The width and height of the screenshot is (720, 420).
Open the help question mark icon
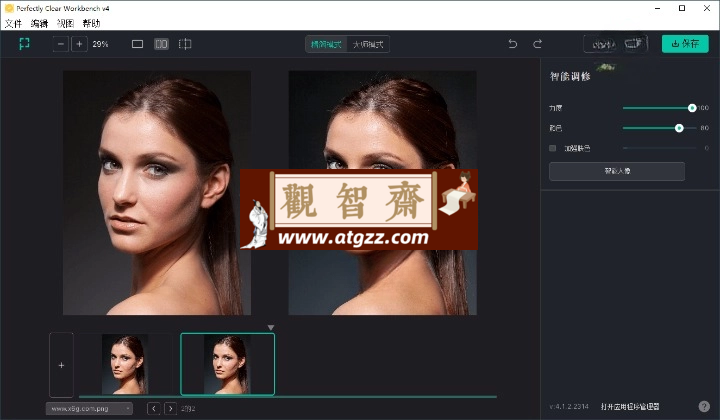[704, 406]
